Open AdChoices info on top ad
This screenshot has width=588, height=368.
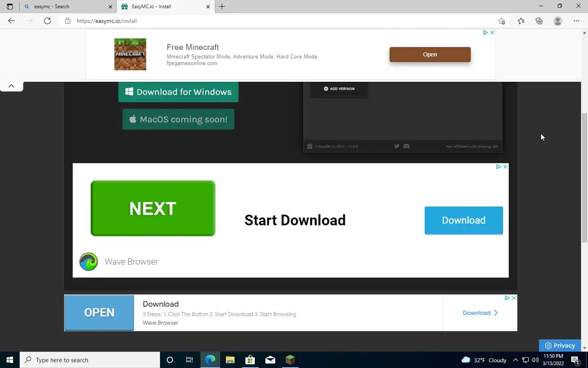pyautogui.click(x=486, y=32)
